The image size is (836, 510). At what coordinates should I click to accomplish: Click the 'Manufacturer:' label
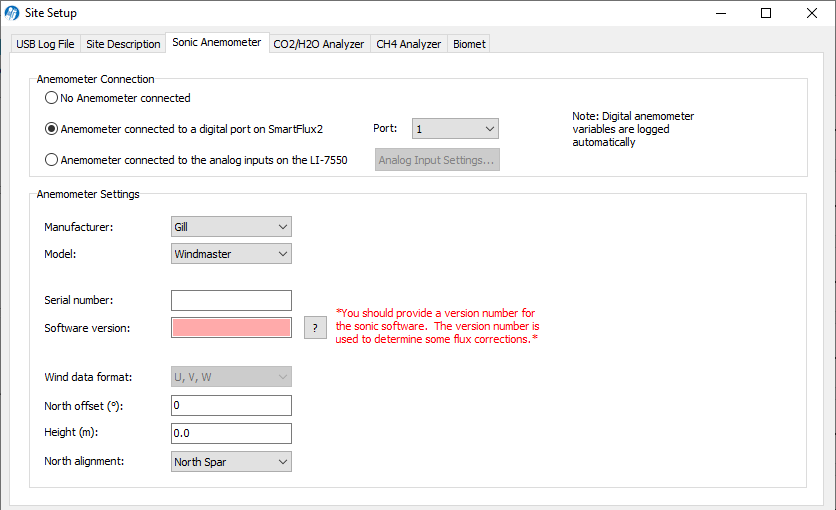point(78,226)
